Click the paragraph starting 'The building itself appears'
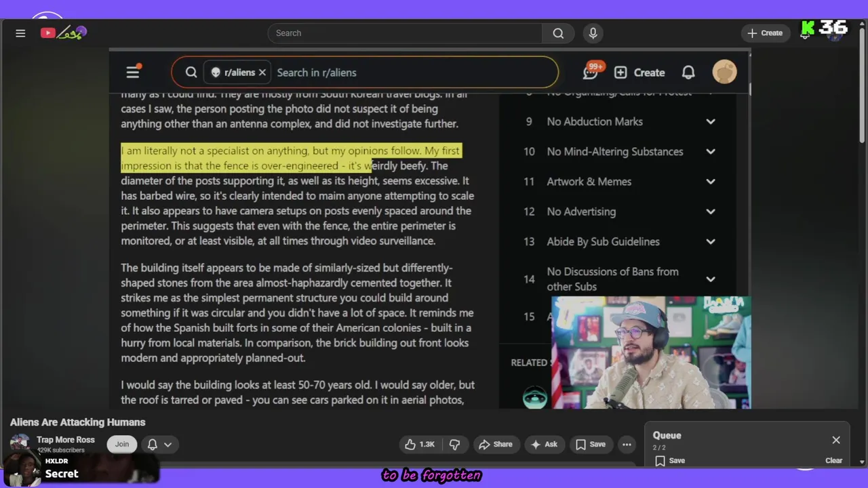Screen dimensions: 868x488 [x=297, y=312]
